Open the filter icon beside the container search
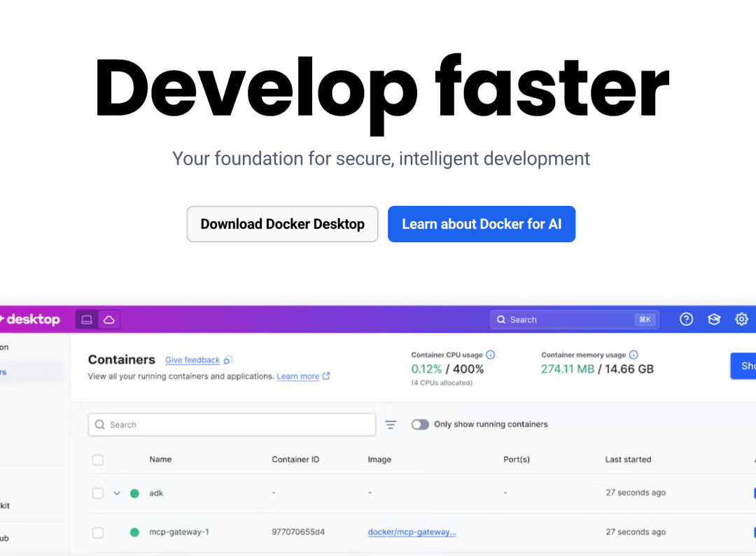Viewport: 756px width, 556px height. (390, 424)
